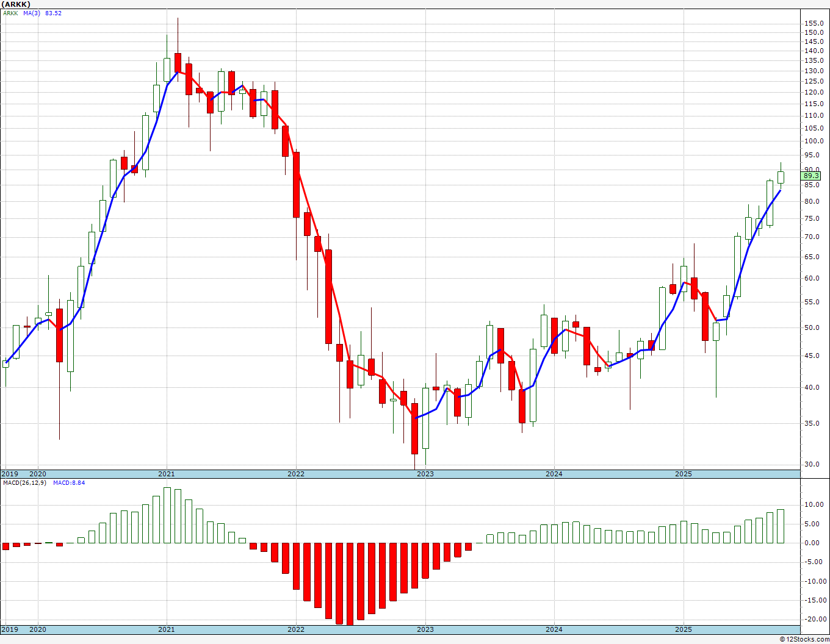Screen dimensions: 830x644
Task: Click the 135.0 price axis label
Action: (814, 61)
